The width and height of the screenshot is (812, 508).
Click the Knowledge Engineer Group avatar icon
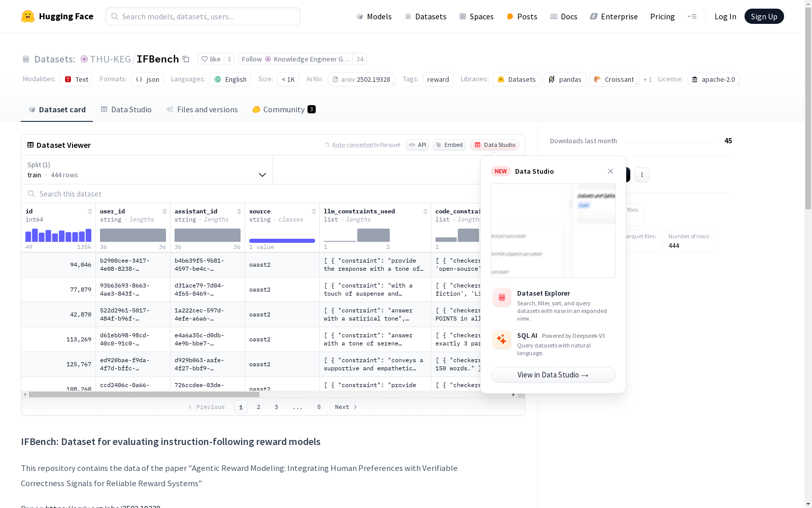[x=268, y=59]
